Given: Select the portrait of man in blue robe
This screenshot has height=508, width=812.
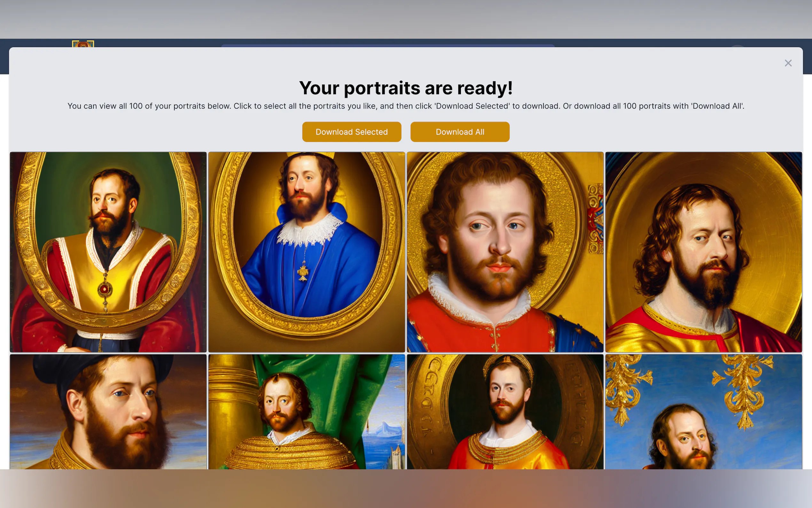Looking at the screenshot, I should click(307, 252).
